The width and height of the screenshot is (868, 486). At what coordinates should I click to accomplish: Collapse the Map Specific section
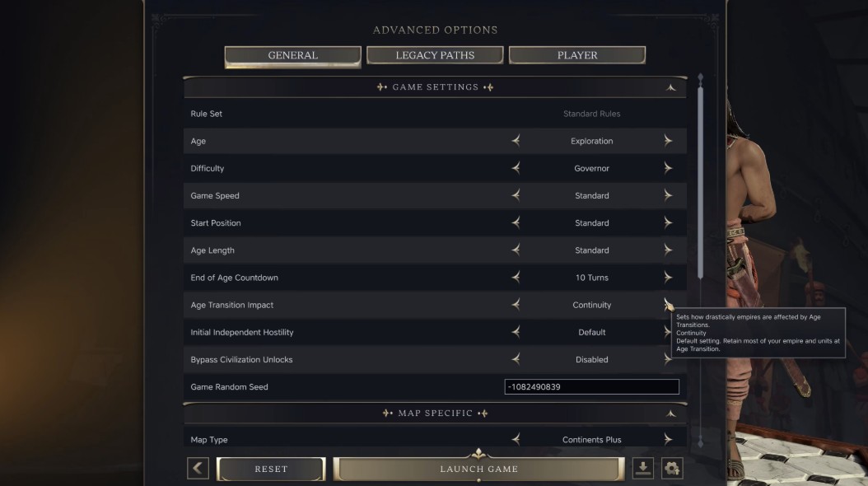pyautogui.click(x=671, y=414)
